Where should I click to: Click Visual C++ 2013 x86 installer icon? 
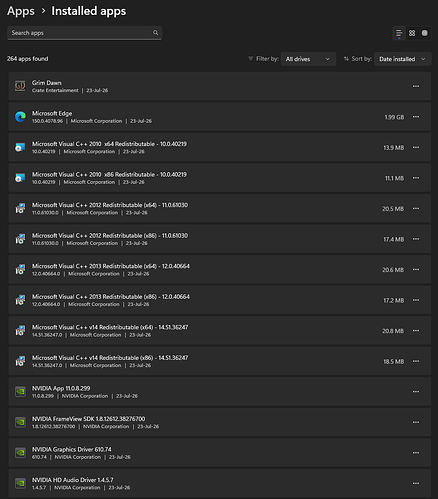pos(20,300)
